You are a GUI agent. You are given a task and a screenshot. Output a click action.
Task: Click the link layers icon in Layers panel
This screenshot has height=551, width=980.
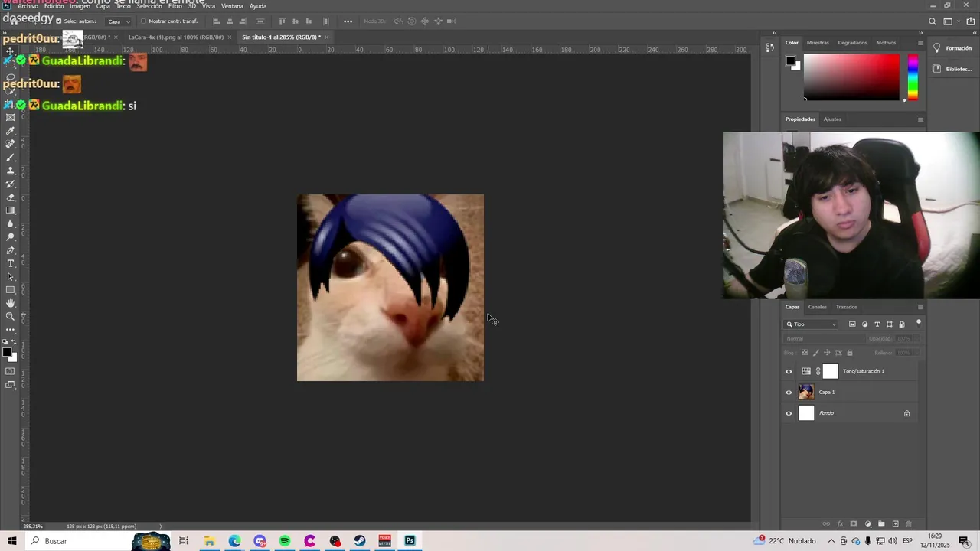[826, 524]
